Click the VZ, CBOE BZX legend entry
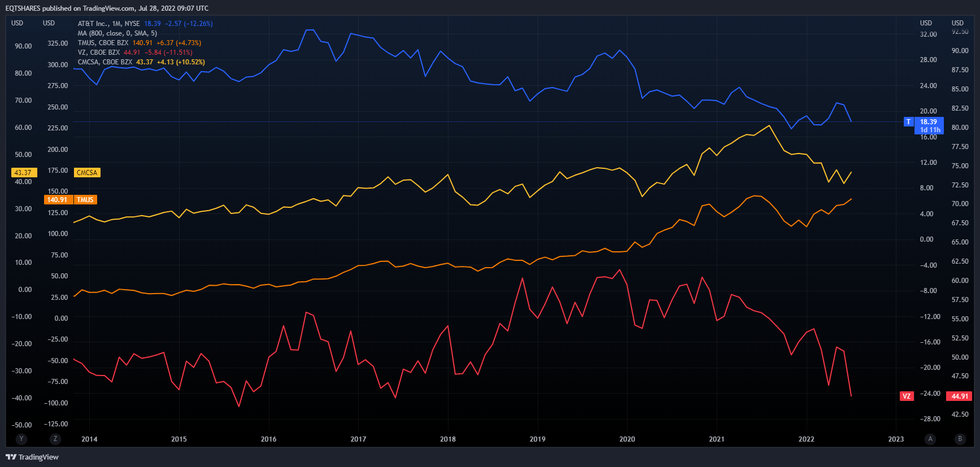Image resolution: width=980 pixels, height=467 pixels. [x=99, y=53]
